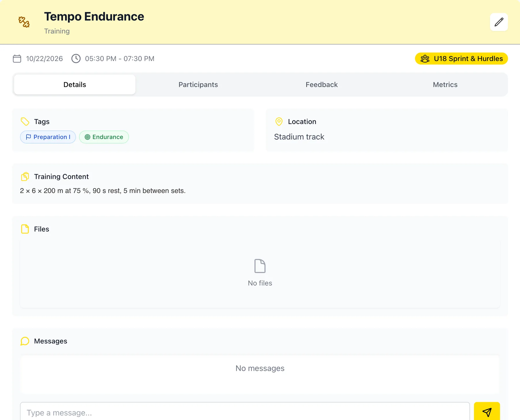
Task: Click the pencil edit icon
Action: pyautogui.click(x=499, y=22)
